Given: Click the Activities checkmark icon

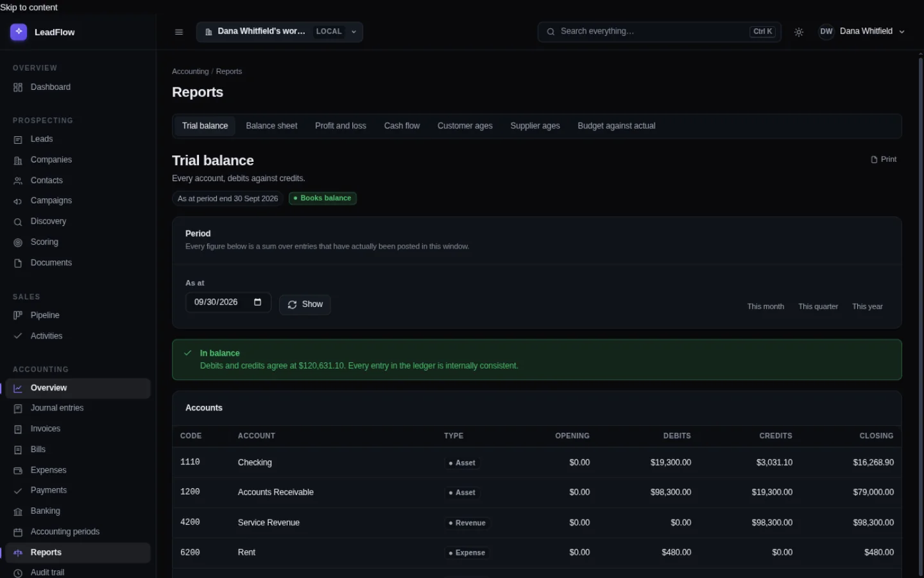Looking at the screenshot, I should point(18,336).
